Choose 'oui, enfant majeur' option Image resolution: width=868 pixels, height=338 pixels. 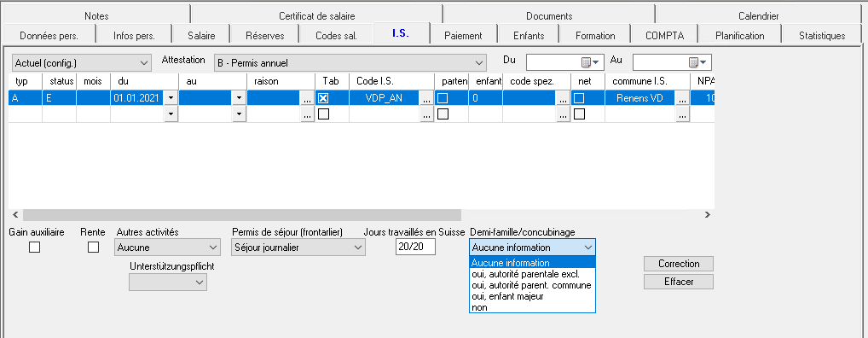click(x=532, y=296)
